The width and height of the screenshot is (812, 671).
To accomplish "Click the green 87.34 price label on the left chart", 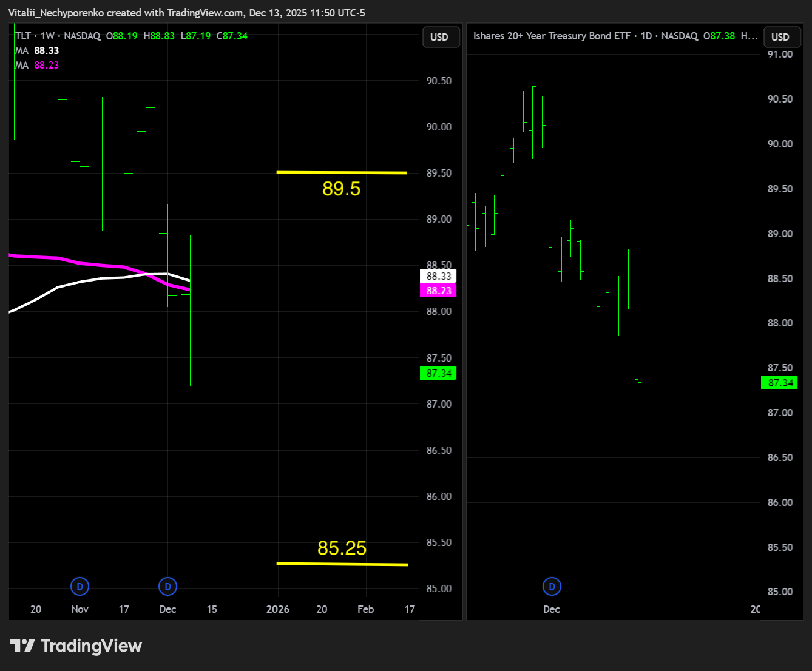I will pos(438,373).
